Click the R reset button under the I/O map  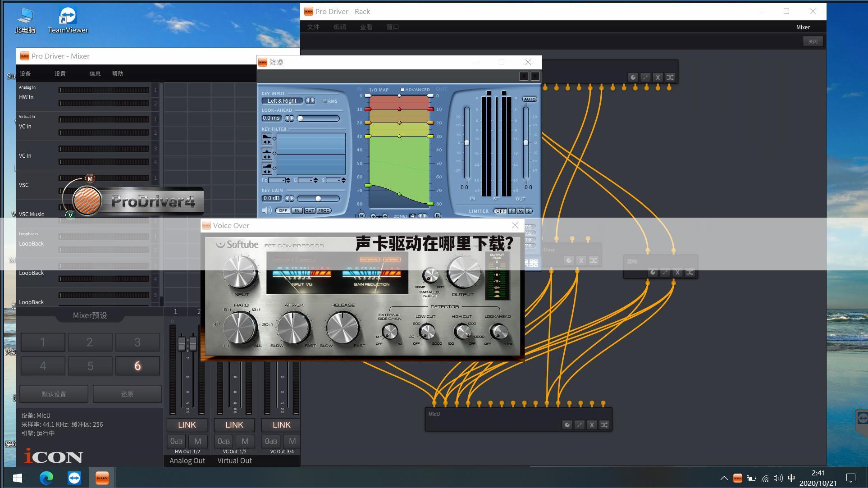click(437, 216)
